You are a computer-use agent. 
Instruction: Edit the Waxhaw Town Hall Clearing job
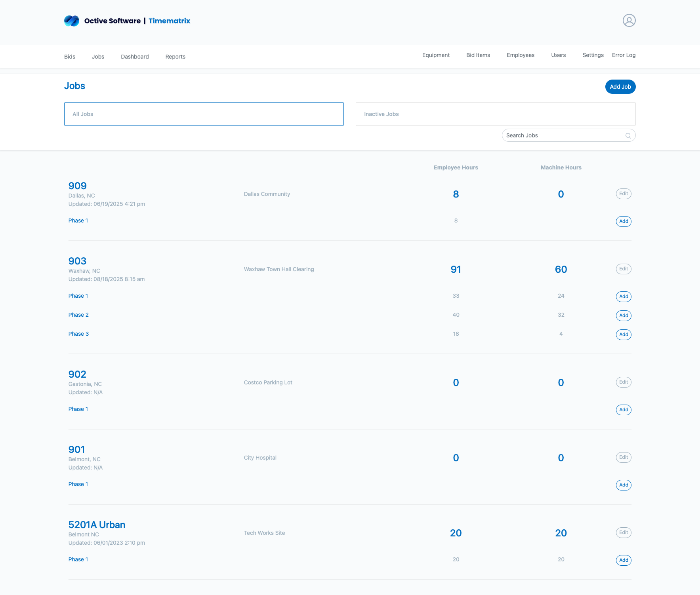(x=623, y=269)
